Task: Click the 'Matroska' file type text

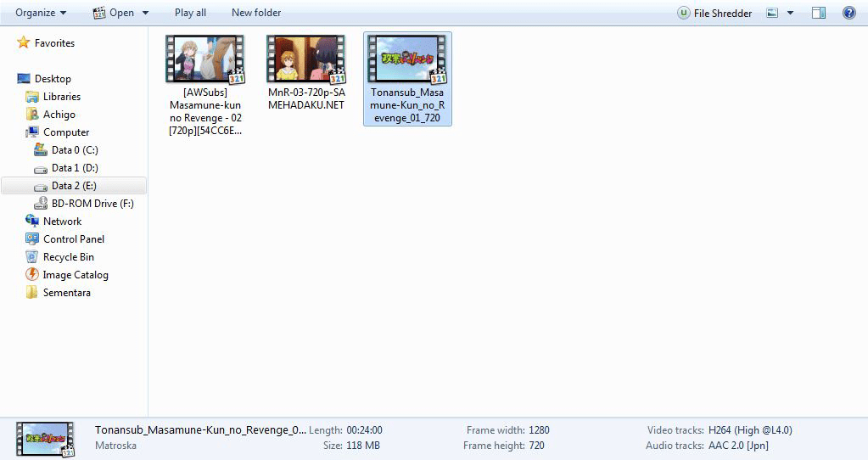Action: (115, 446)
